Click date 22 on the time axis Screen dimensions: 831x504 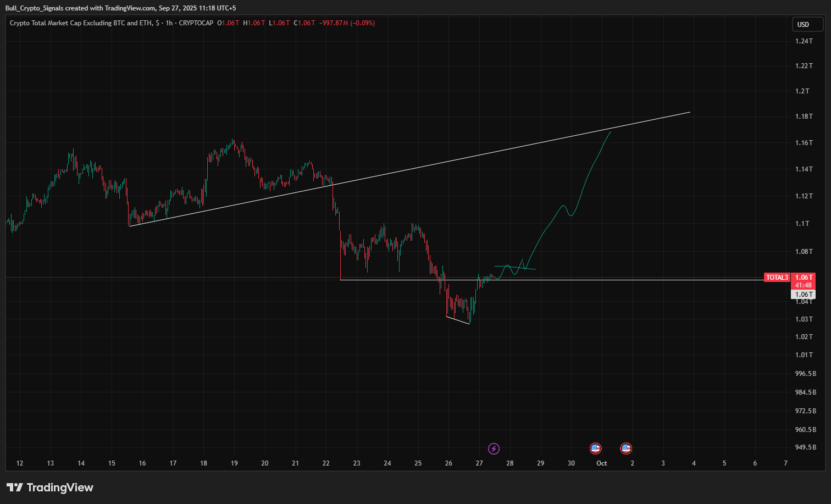326,463
